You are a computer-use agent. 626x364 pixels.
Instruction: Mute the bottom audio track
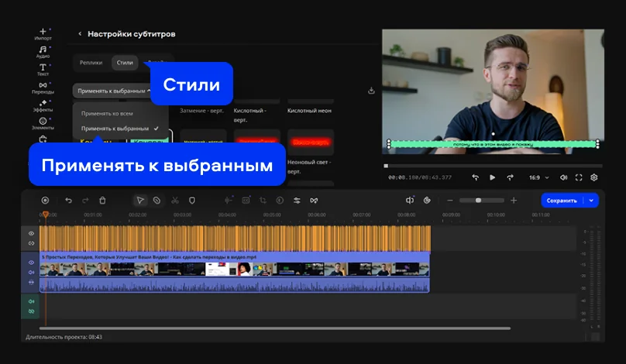point(32,301)
